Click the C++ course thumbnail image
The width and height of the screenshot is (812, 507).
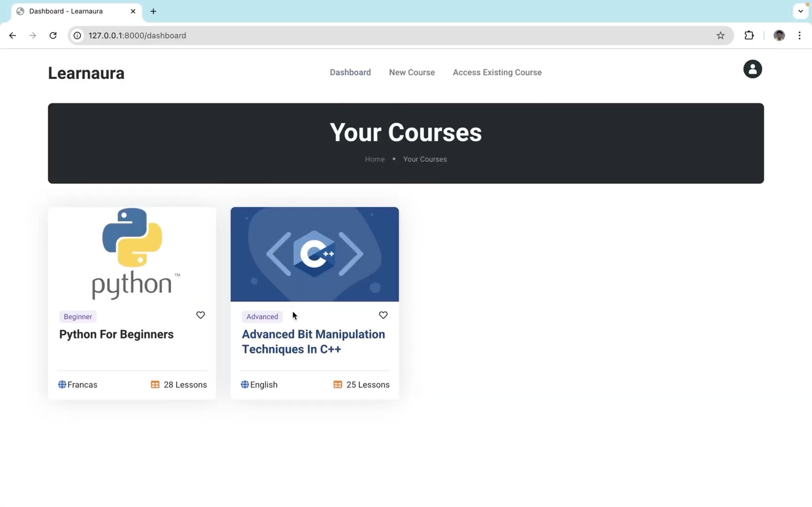(314, 254)
